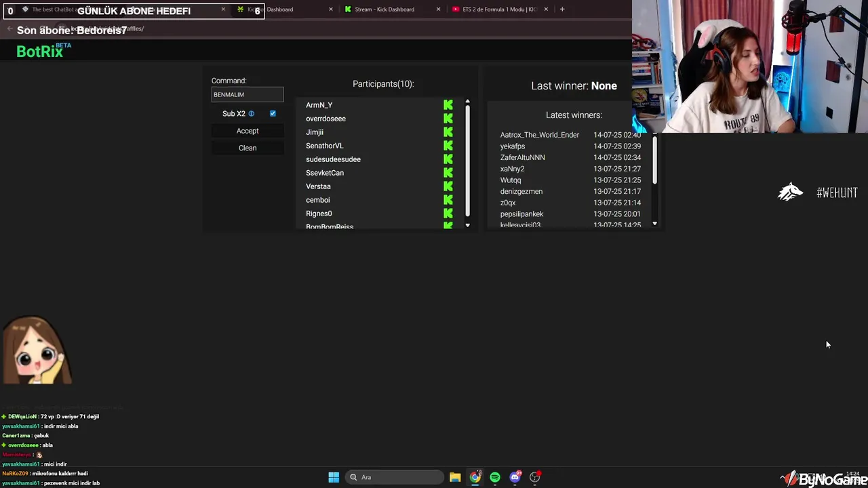Image resolution: width=868 pixels, height=488 pixels.
Task: Close the ETS 2 de Formula 1 tab
Action: (x=546, y=9)
